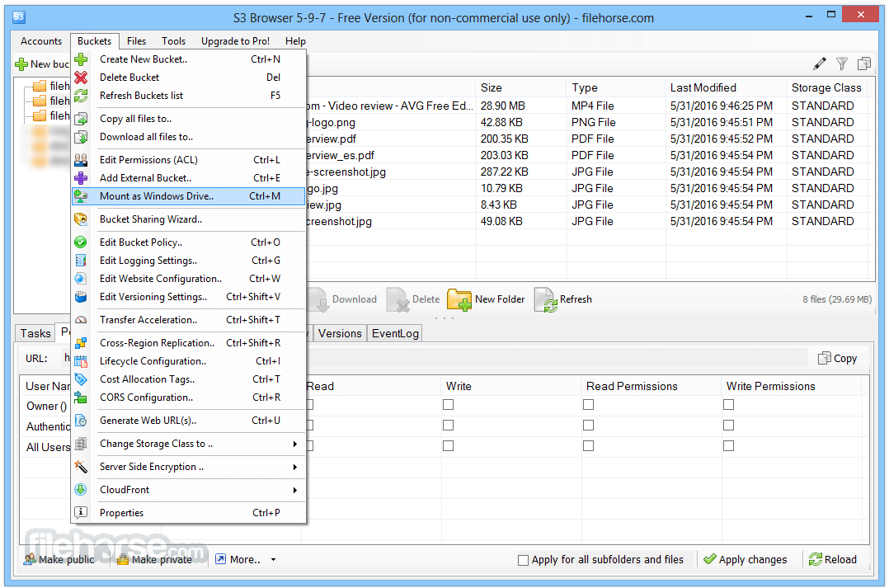Click the red X Delete Bucket icon
889x588 pixels.
pyautogui.click(x=81, y=78)
